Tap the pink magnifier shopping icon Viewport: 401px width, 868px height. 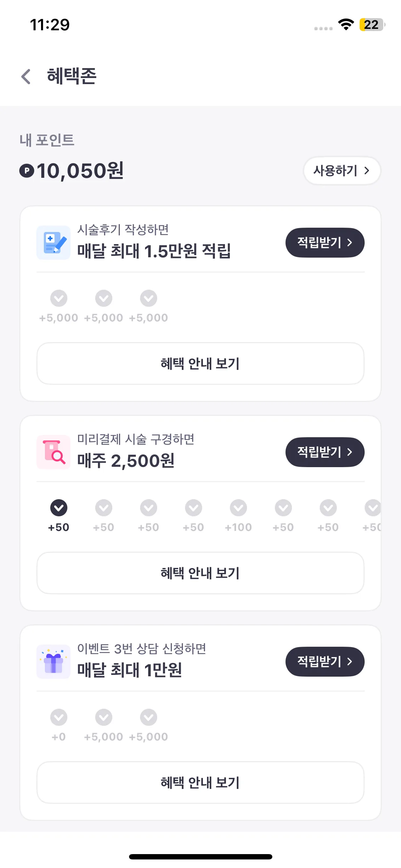click(x=53, y=452)
